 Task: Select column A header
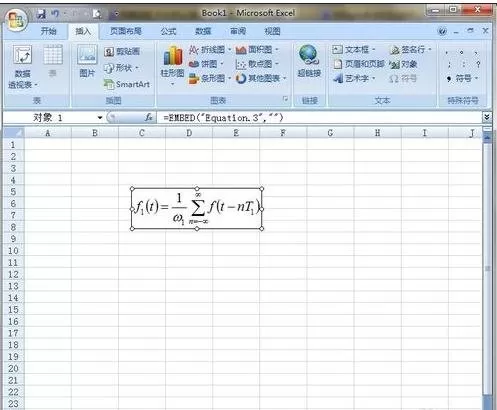point(48,133)
